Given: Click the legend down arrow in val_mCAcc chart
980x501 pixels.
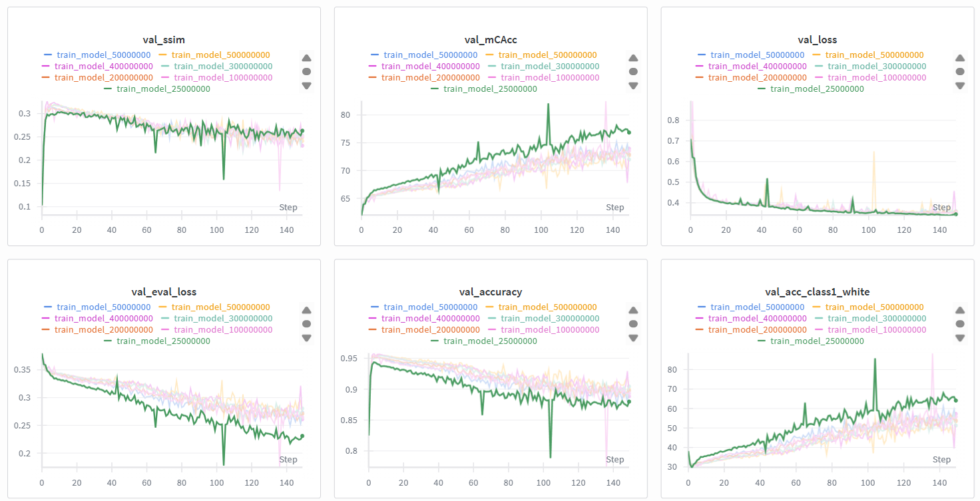Looking at the screenshot, I should click(x=633, y=85).
